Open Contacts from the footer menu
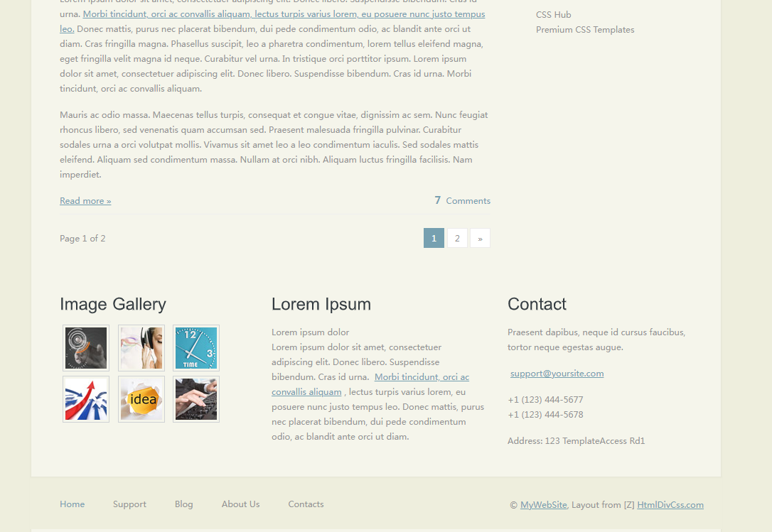Viewport: 772px width, 532px height. pos(306,504)
